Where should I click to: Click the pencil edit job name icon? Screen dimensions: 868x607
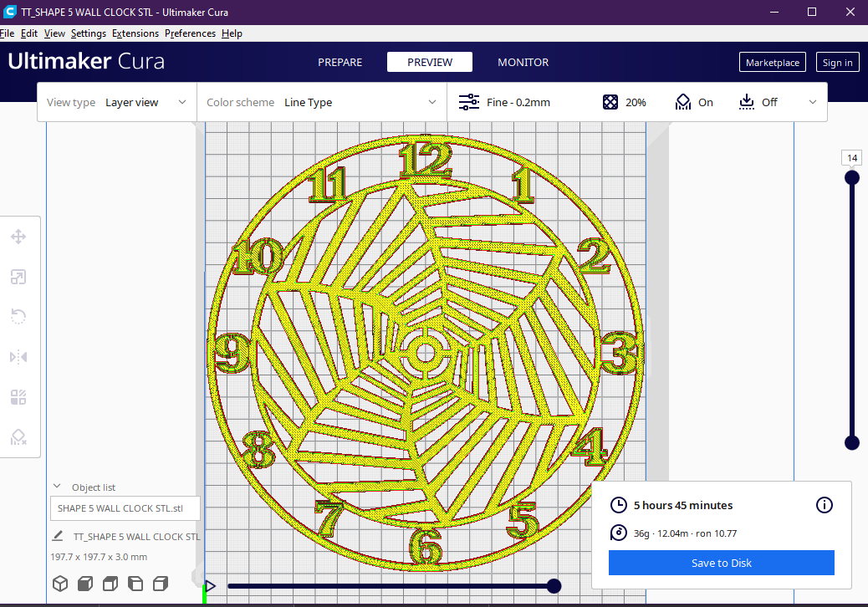pos(57,536)
